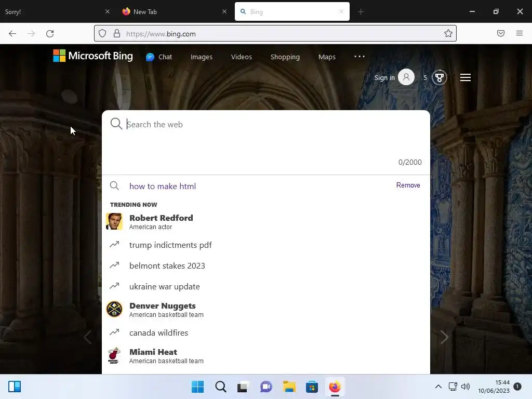Image resolution: width=532 pixels, height=399 pixels.
Task: Close the 'Sorry!' tab
Action: click(108, 11)
